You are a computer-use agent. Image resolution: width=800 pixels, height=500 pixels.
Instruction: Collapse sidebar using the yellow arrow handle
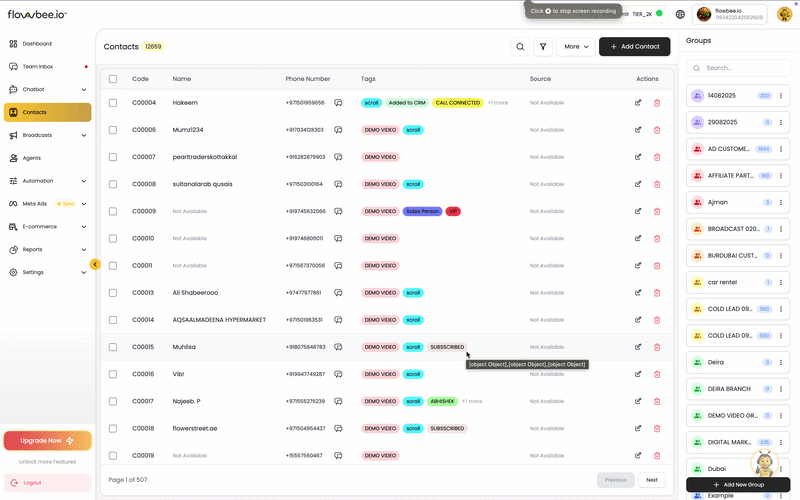point(95,264)
